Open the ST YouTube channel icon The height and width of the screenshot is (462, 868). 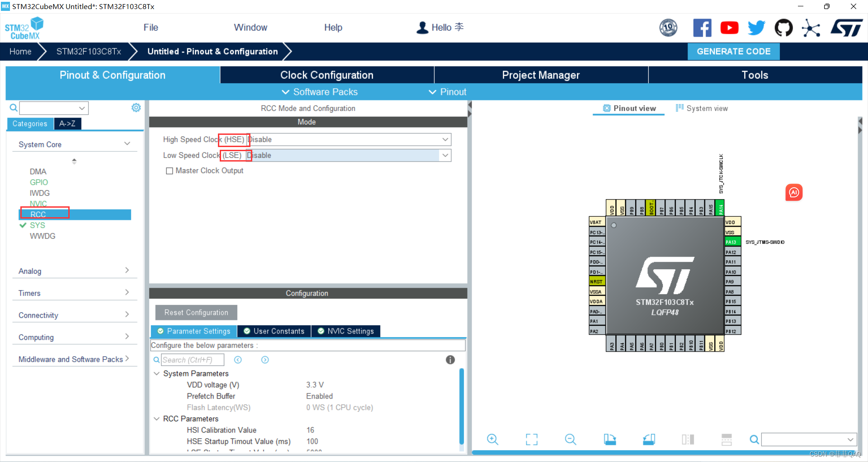click(729, 28)
